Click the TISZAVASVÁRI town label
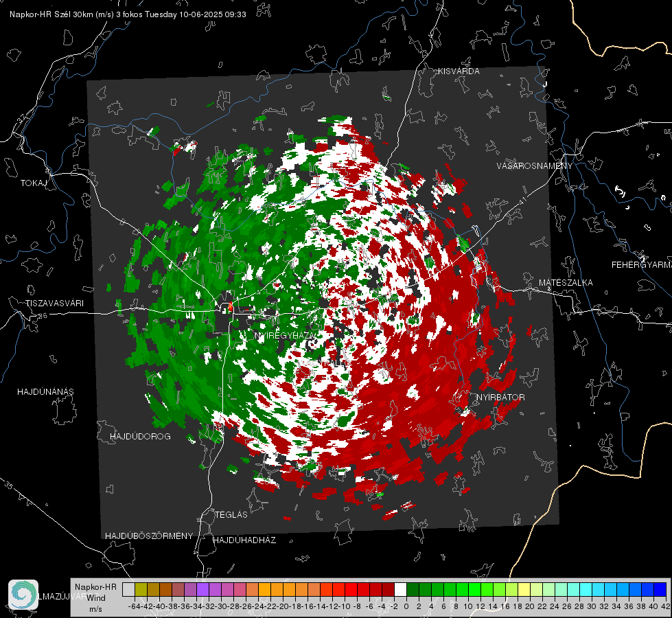The image size is (672, 618). point(55,304)
